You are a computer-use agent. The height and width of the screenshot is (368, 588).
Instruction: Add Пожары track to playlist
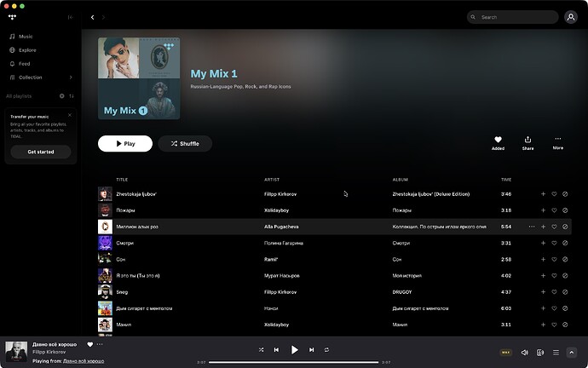pyautogui.click(x=543, y=210)
